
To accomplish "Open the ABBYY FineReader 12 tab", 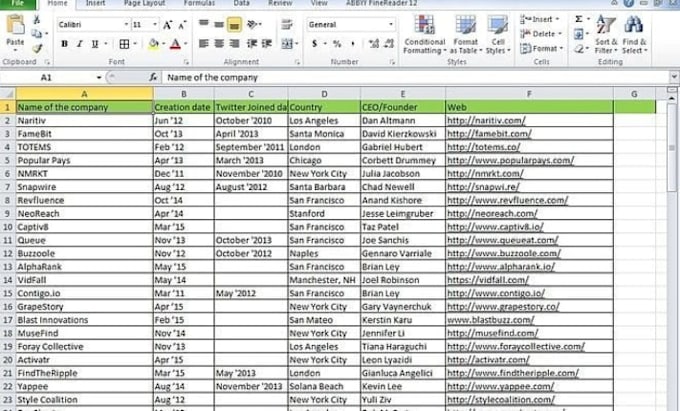I will pyautogui.click(x=381, y=3).
